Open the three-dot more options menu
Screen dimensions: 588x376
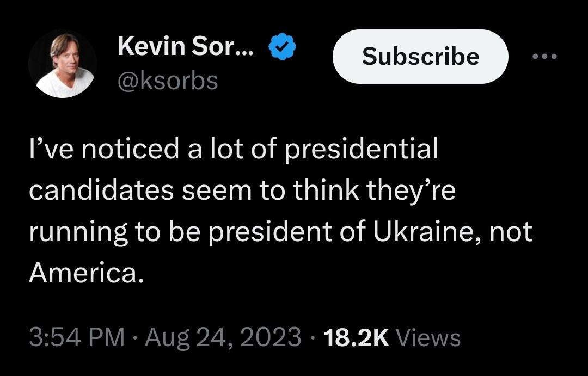[x=545, y=57]
